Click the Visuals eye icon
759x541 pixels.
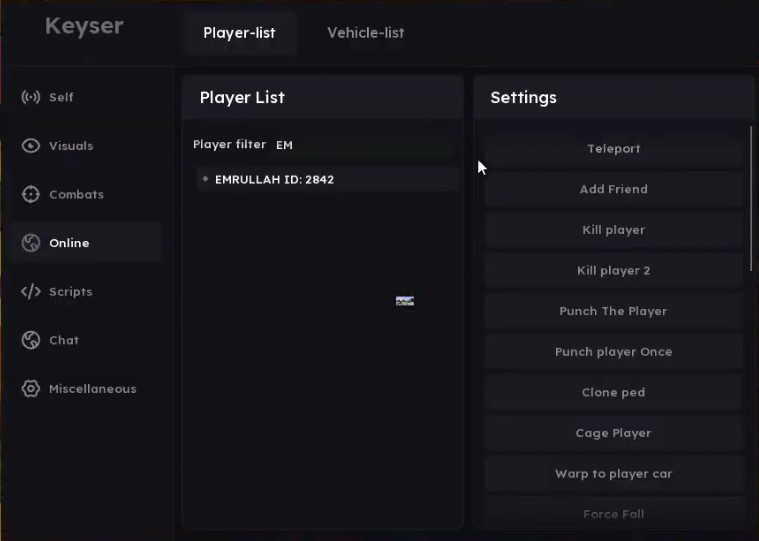click(31, 146)
